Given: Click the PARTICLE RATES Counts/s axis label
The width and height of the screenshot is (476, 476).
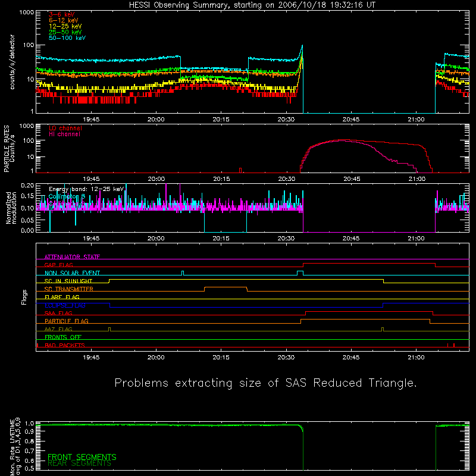Looking at the screenshot, I should coord(9,149).
